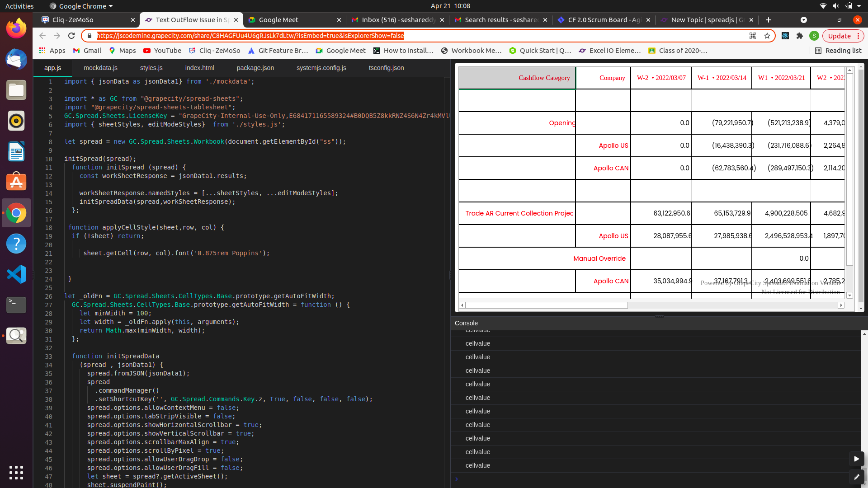Screen dimensions: 868x488
Task: Bookmark this page with the star icon
Action: [x=767, y=36]
